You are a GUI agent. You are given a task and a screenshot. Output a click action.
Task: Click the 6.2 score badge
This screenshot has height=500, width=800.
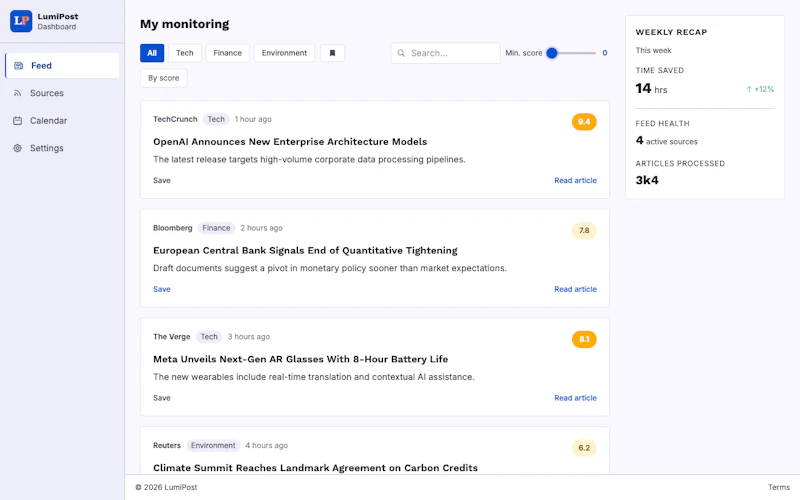[584, 448]
